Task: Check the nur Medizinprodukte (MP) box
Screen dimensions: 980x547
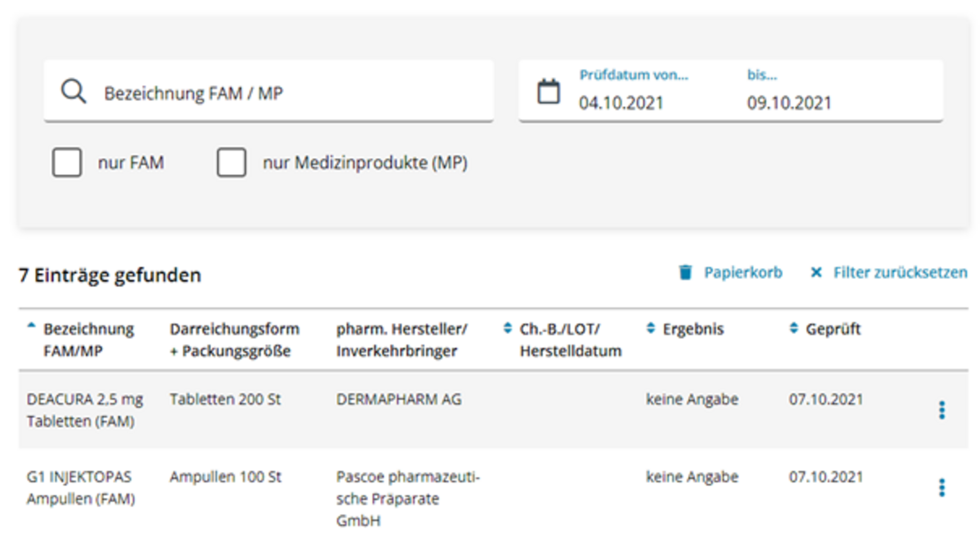Action: point(231,163)
